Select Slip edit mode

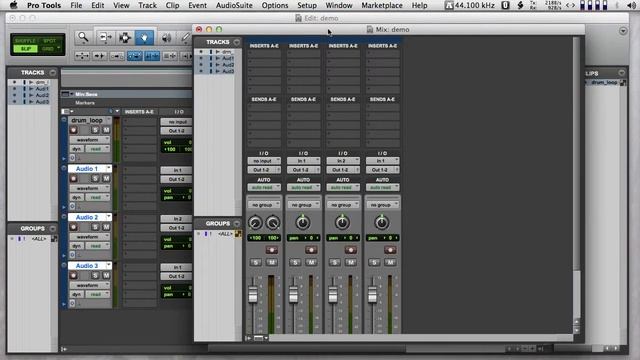25,49
